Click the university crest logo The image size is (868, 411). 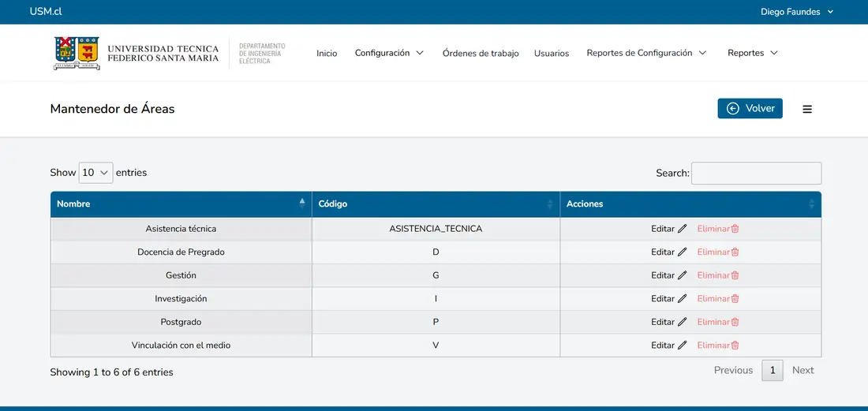77,53
